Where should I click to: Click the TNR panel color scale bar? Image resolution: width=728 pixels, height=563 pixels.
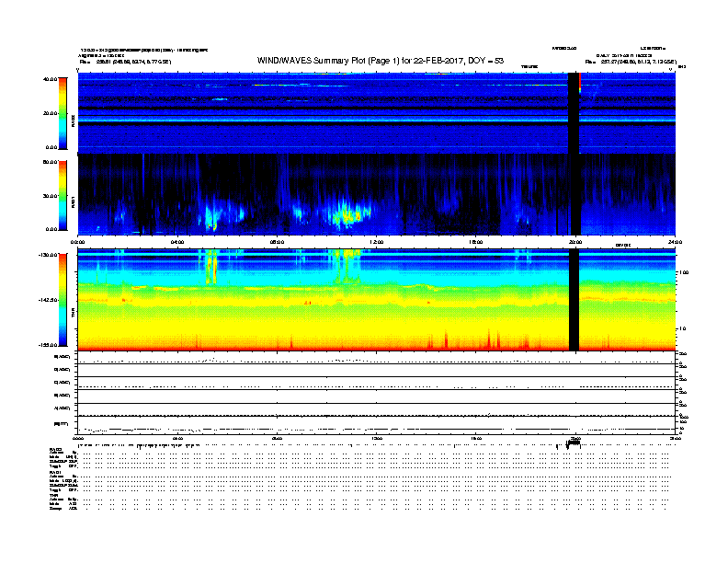63,300
